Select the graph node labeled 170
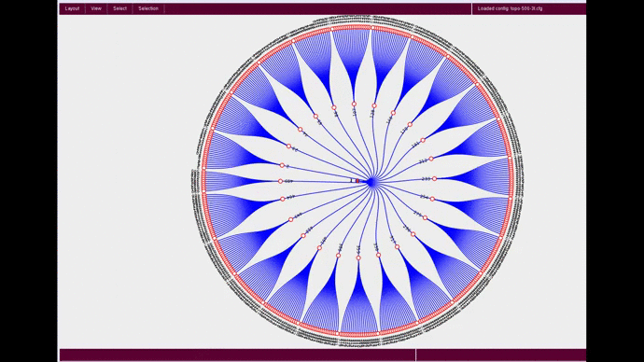Screen dimensions: 644x362 [x=410, y=124]
